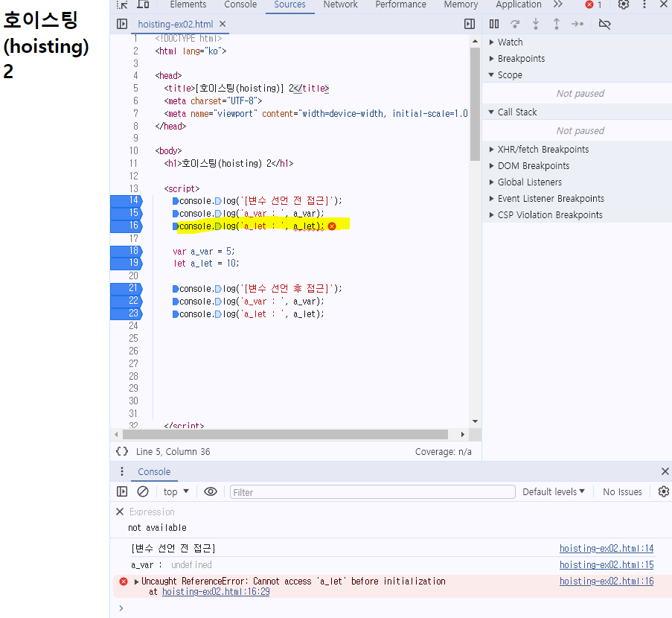The width and height of the screenshot is (672, 618).
Task: Toggle breakpoint on line 16
Action: tap(127, 226)
